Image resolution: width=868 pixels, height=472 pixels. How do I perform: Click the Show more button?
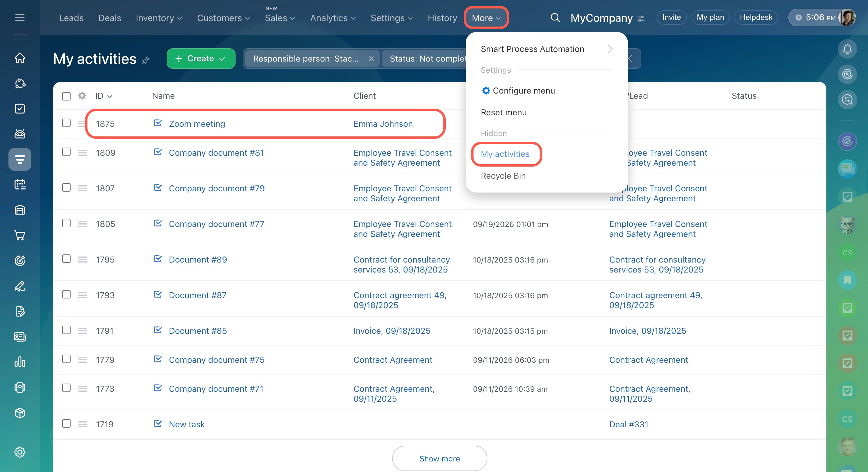pyautogui.click(x=439, y=458)
